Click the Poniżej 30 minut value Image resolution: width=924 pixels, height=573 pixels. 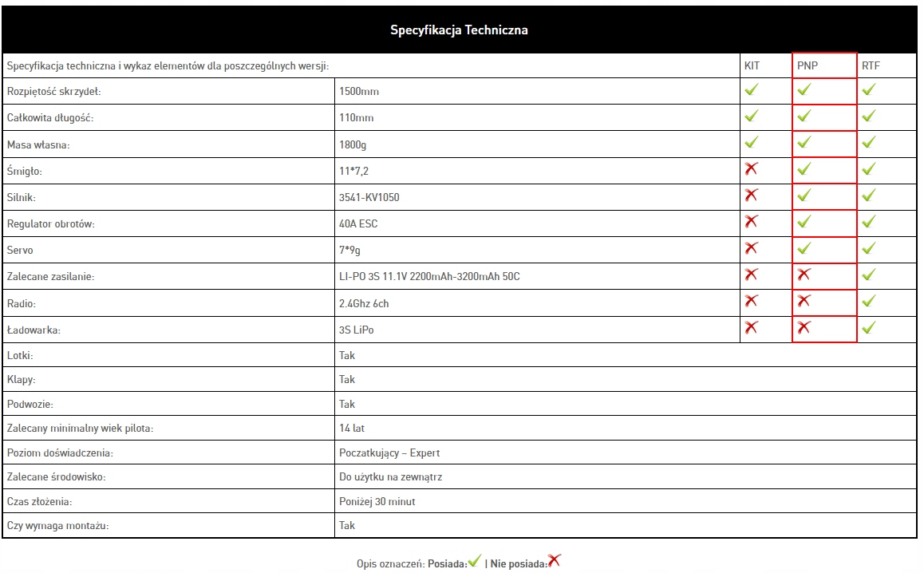coord(377,502)
